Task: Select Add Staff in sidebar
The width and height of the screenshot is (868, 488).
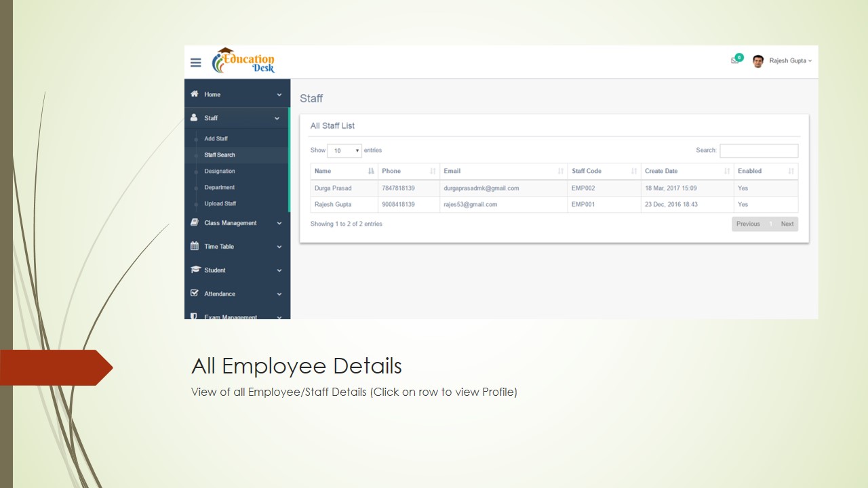Action: click(216, 139)
